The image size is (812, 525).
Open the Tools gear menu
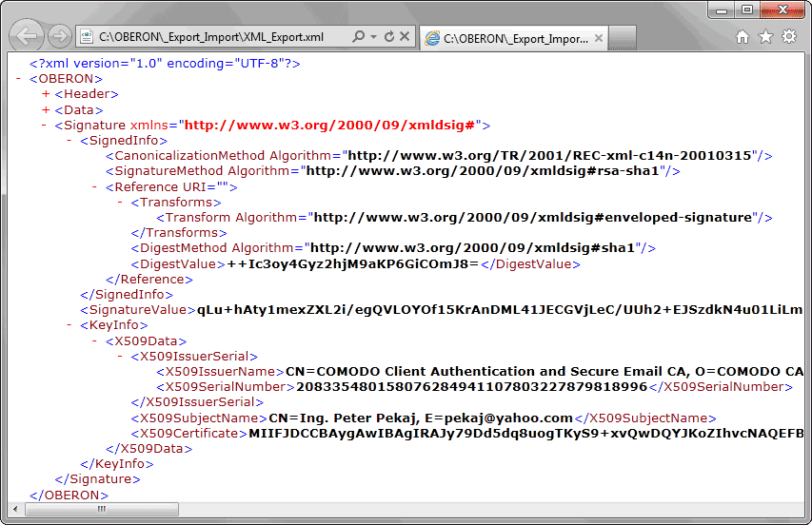point(788,37)
